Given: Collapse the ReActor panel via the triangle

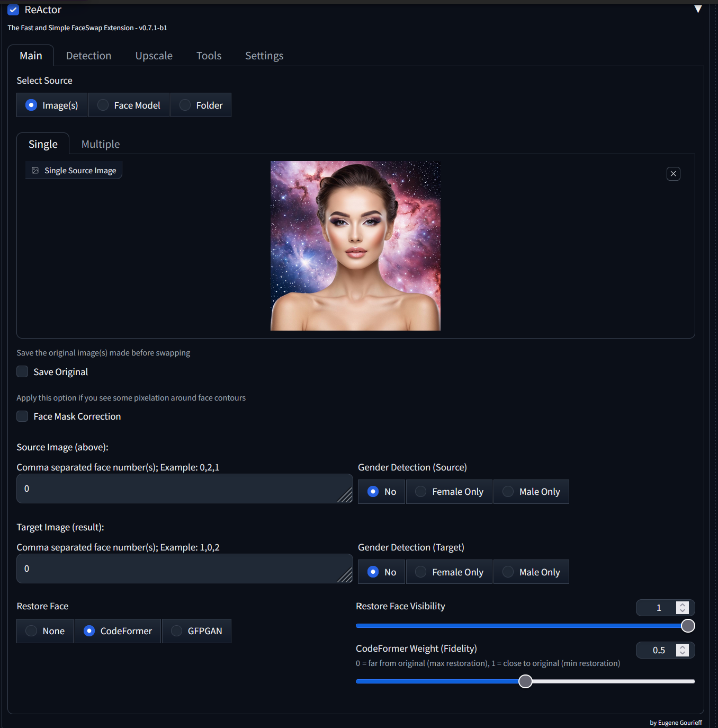Looking at the screenshot, I should [x=698, y=8].
